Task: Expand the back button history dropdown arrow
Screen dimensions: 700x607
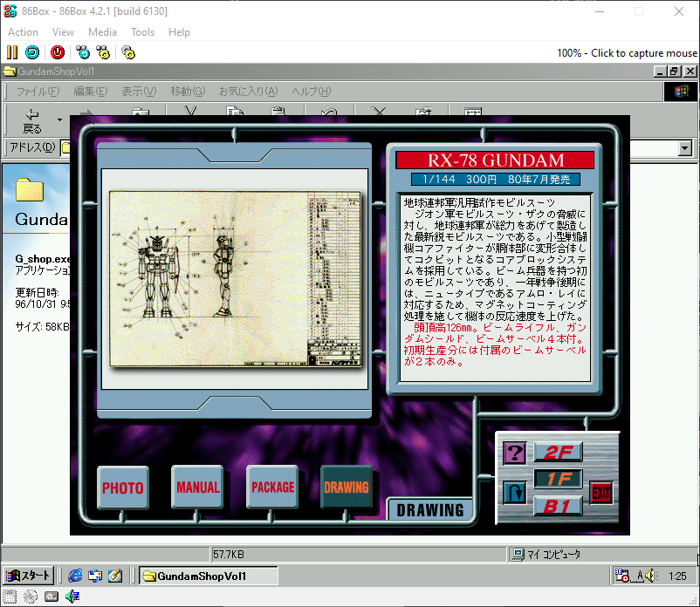Action: tap(59, 120)
